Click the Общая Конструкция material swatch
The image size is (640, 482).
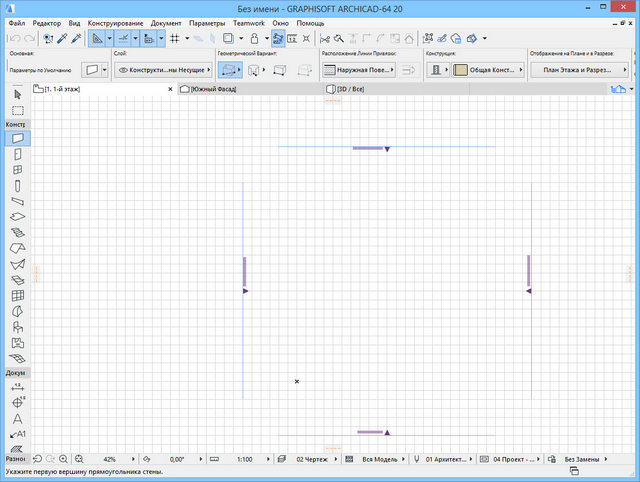(460, 70)
